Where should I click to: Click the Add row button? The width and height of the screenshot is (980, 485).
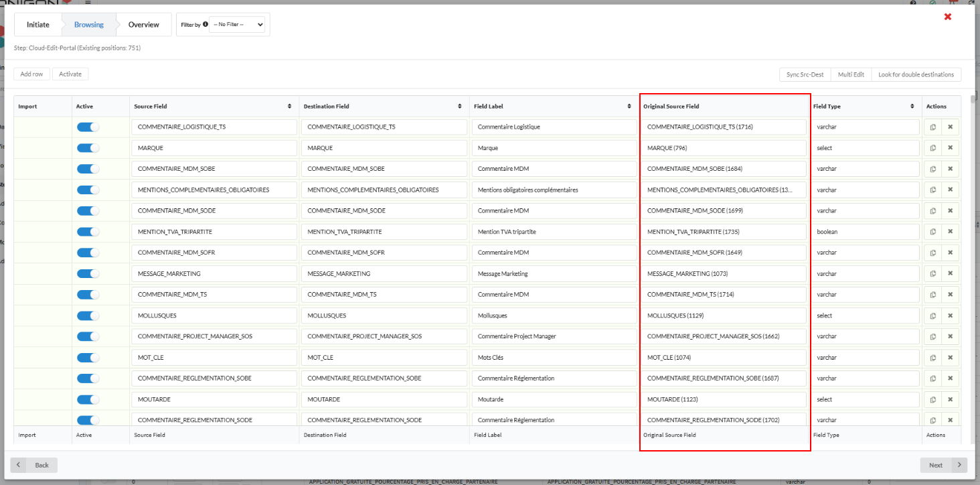click(31, 74)
